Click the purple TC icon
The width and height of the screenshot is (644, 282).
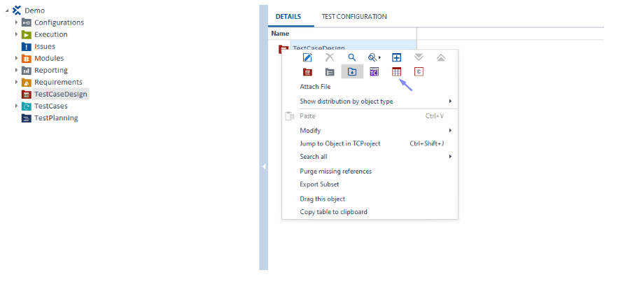[374, 71]
